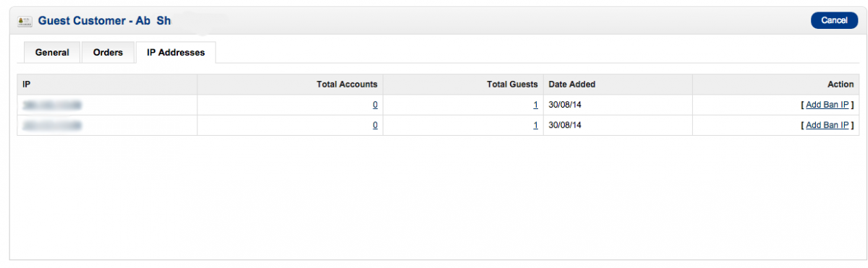
Task: Click second row's Total Accounts value 0
Action: point(375,125)
